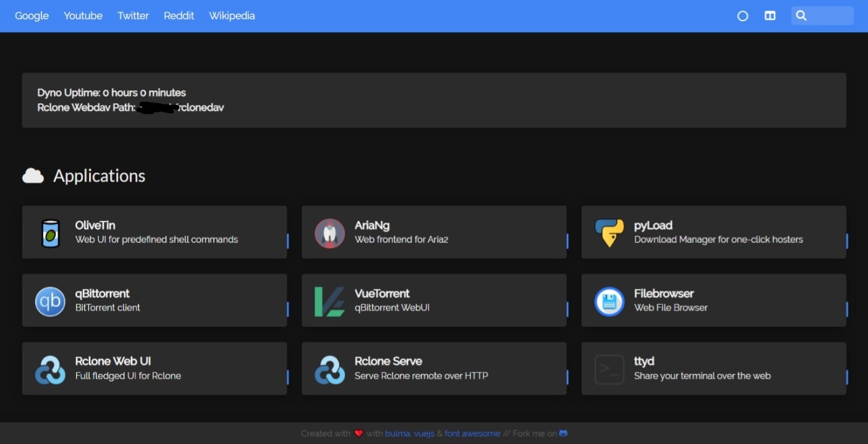Open the VueTorrent title link

coord(382,294)
